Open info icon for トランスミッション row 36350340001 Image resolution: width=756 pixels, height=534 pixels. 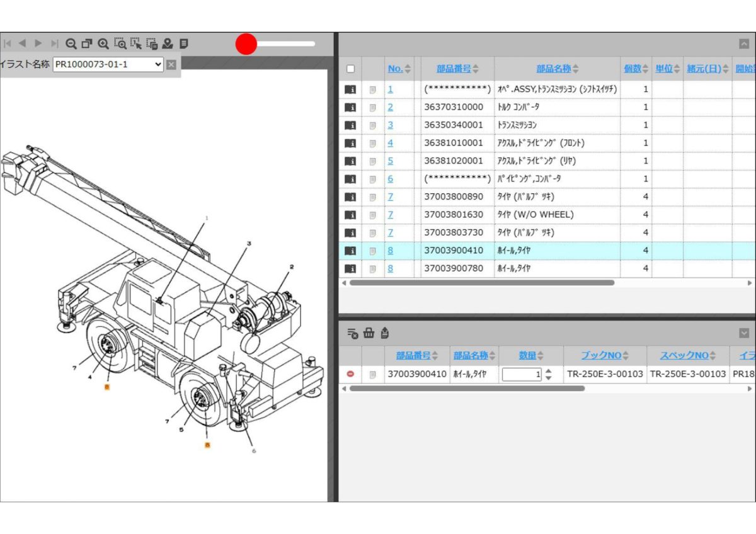(x=350, y=125)
